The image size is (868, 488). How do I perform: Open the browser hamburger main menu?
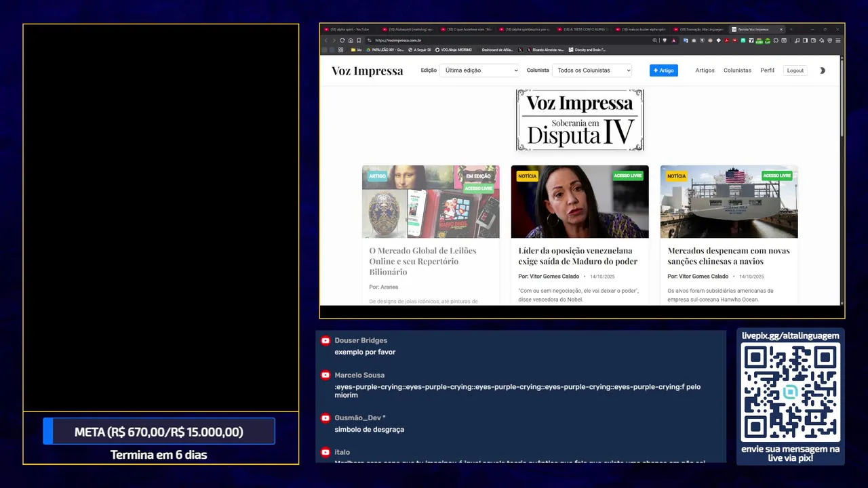(837, 40)
